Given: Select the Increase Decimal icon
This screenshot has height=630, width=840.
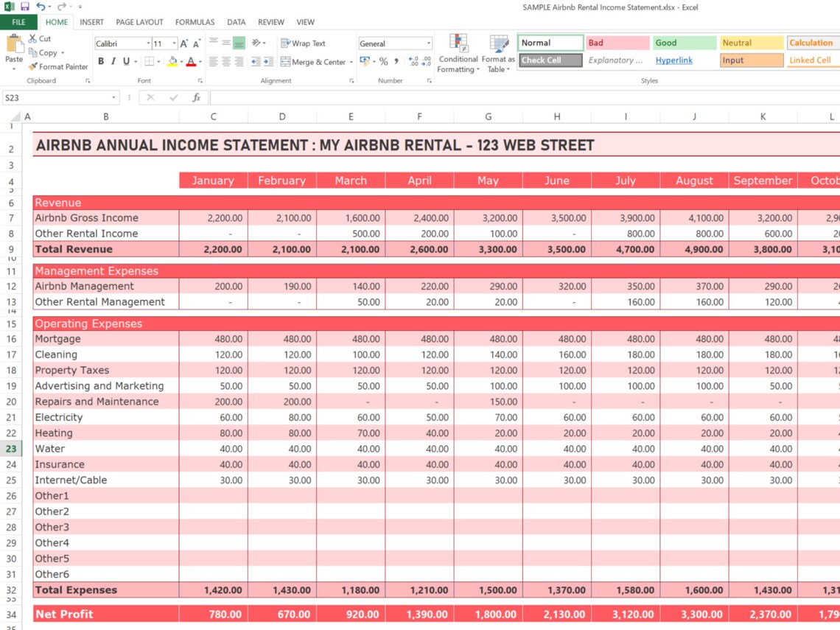Looking at the screenshot, I should (x=412, y=60).
